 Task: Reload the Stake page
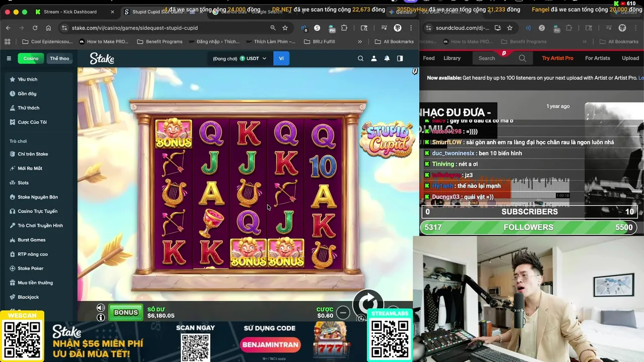[x=35, y=28]
